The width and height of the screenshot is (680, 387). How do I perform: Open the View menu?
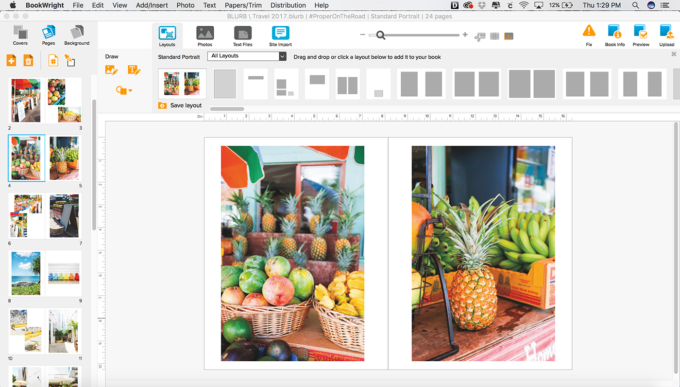click(120, 5)
